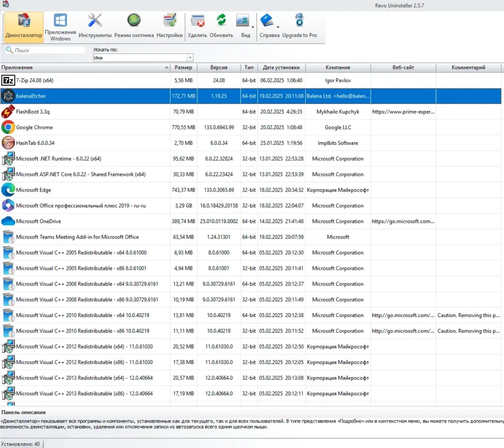The image size is (504, 448).
Task: Select Visual C++ 2010 x86 row name
Action: click(x=83, y=331)
